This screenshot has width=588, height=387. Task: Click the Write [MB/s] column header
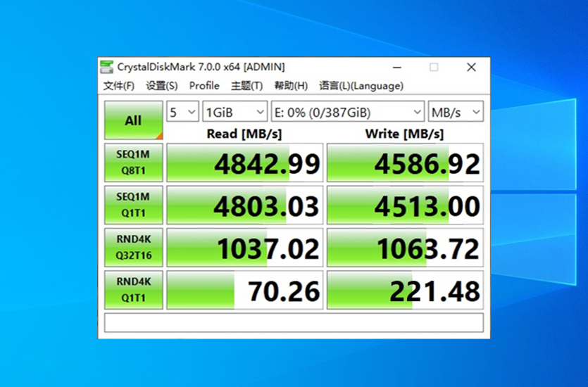point(405,134)
